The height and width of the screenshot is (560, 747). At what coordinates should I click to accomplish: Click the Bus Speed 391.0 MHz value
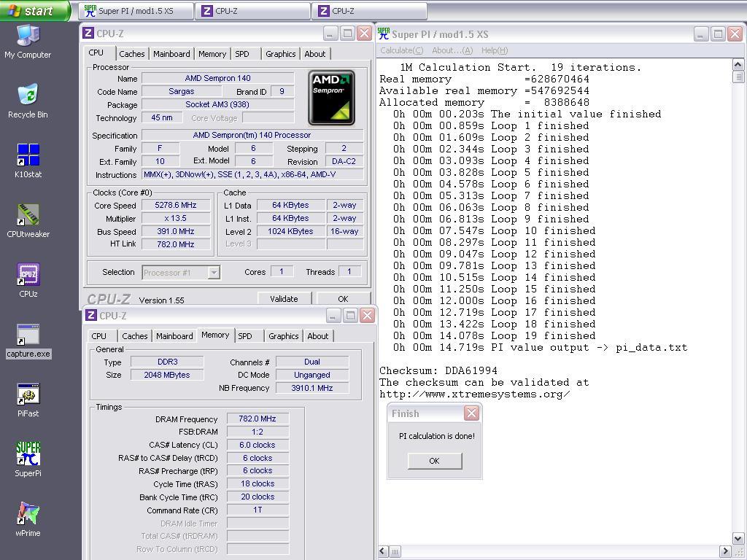176,231
